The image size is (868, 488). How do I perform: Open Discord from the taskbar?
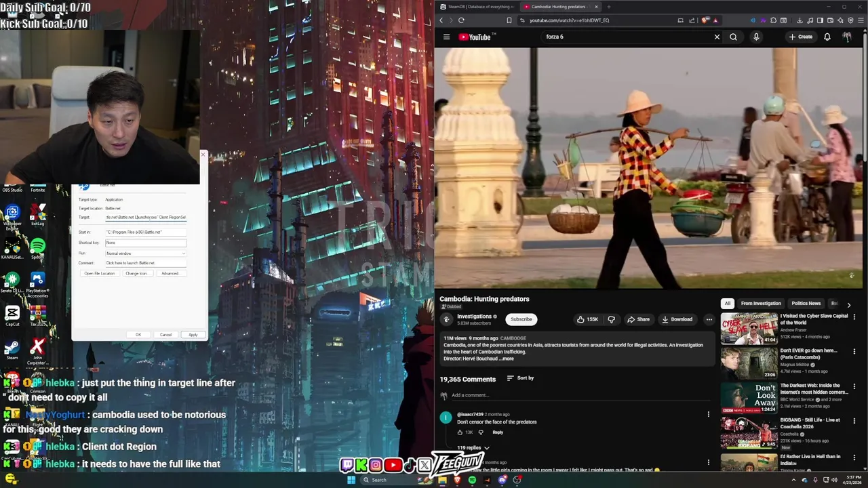pyautogui.click(x=502, y=480)
